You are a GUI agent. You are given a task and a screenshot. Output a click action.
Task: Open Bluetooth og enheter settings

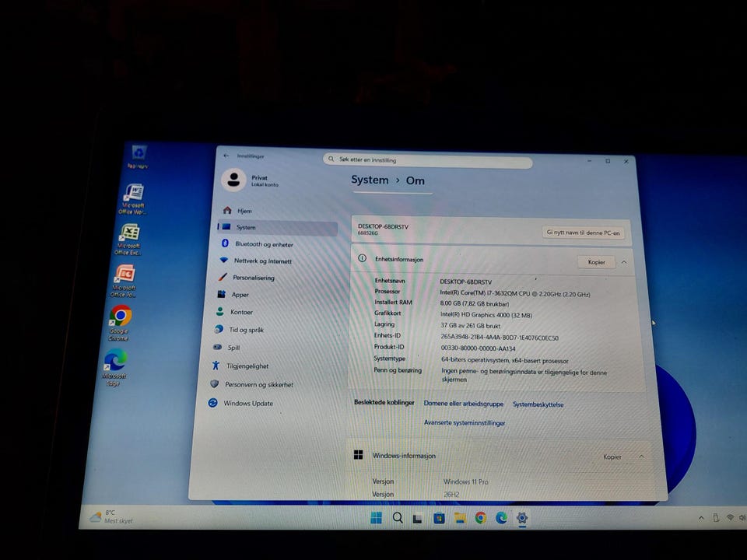(277, 243)
